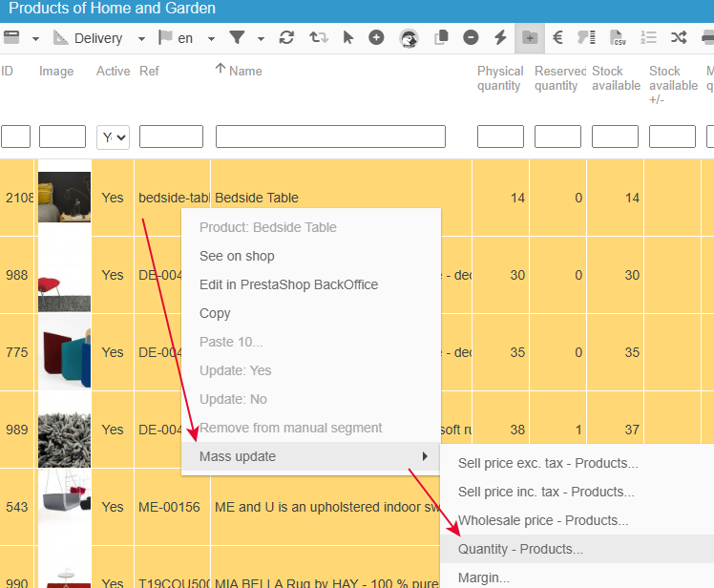This screenshot has width=714, height=588.
Task: Click the Name filter input field
Action: click(330, 136)
